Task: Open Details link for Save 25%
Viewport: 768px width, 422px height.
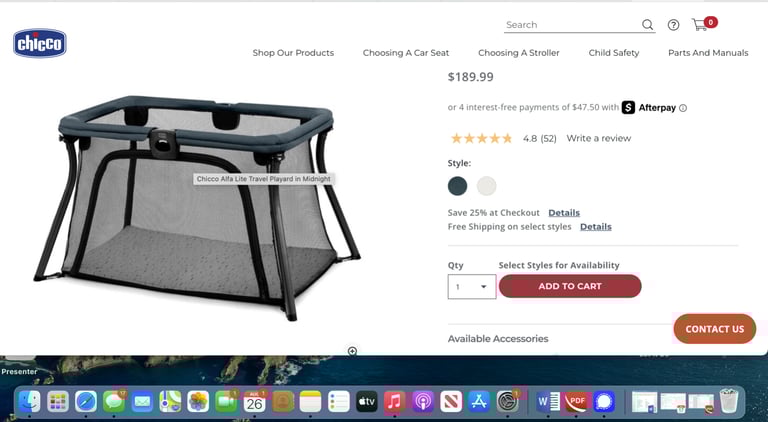Action: point(564,212)
